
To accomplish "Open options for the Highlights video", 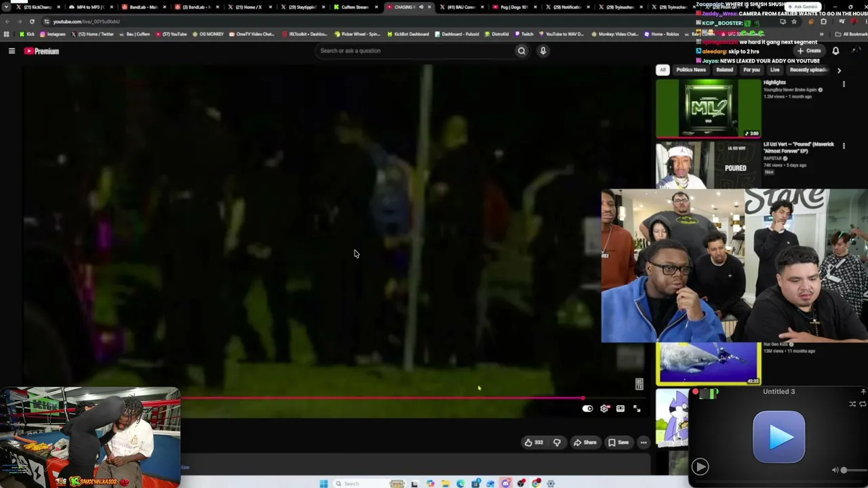I will pyautogui.click(x=844, y=84).
